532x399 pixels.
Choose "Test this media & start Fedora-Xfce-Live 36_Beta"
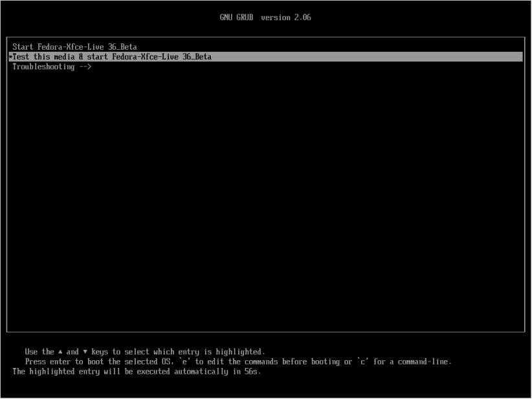pyautogui.click(x=265, y=57)
